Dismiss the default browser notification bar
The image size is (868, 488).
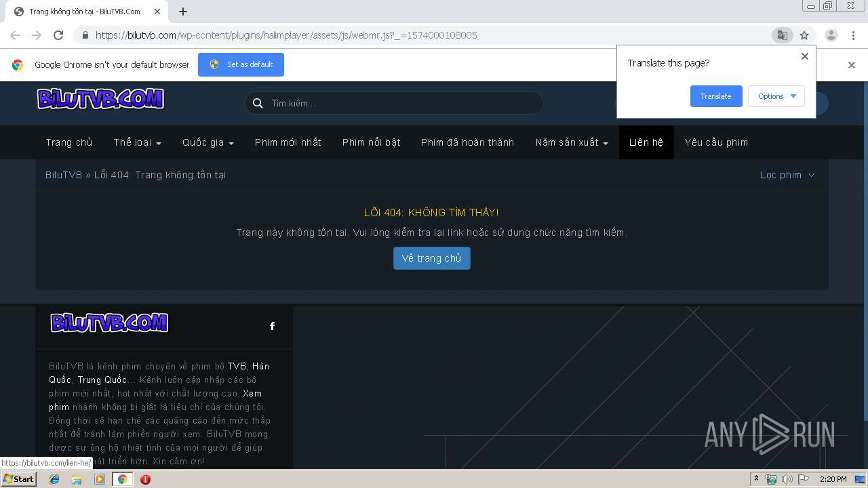(852, 65)
